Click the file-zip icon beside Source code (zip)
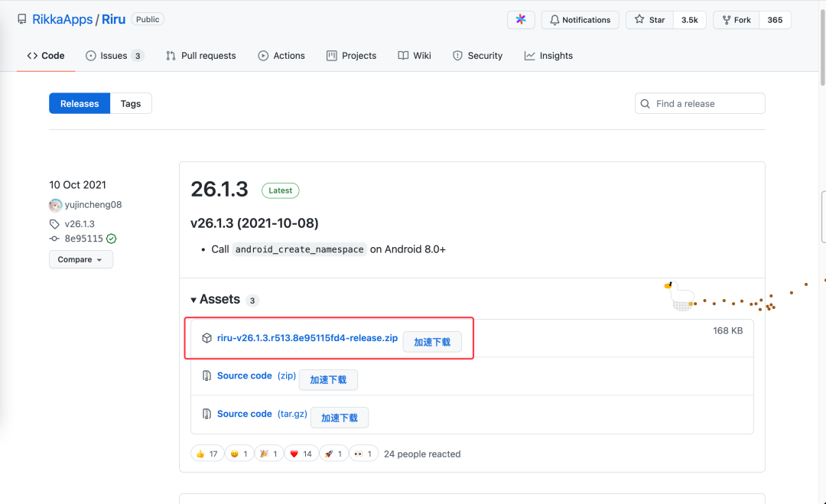 tap(207, 376)
